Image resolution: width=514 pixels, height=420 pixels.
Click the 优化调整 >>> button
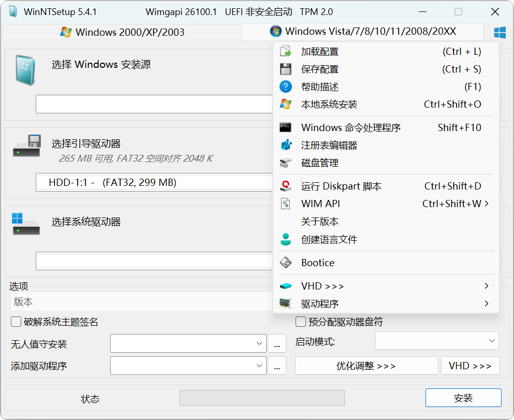click(x=366, y=366)
